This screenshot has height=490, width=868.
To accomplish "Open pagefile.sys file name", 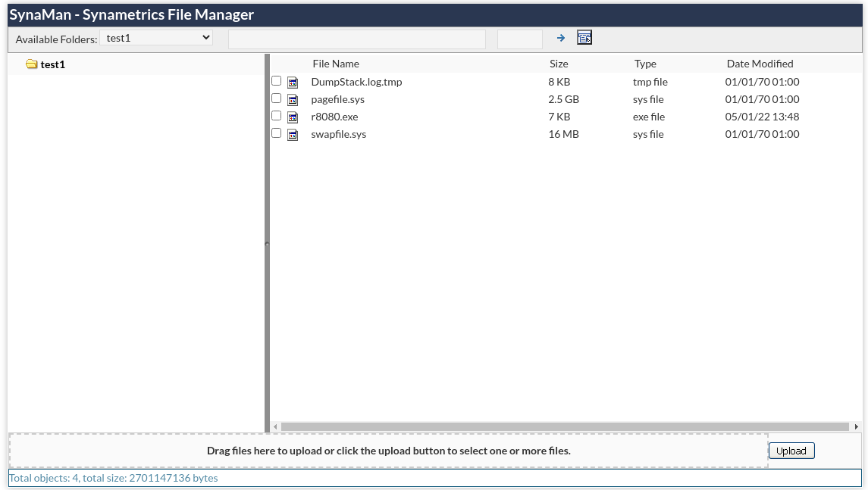I will (x=337, y=99).
